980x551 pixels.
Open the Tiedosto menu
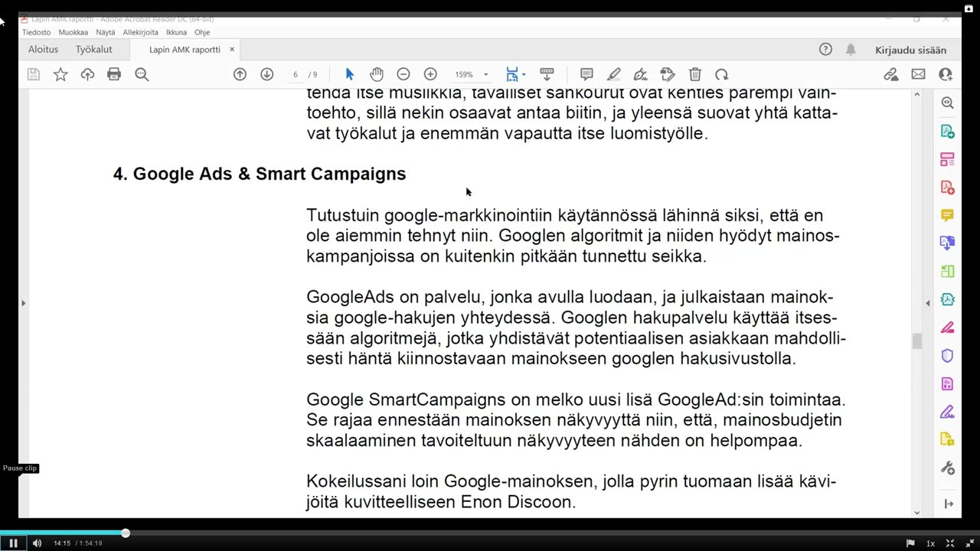pyautogui.click(x=36, y=32)
